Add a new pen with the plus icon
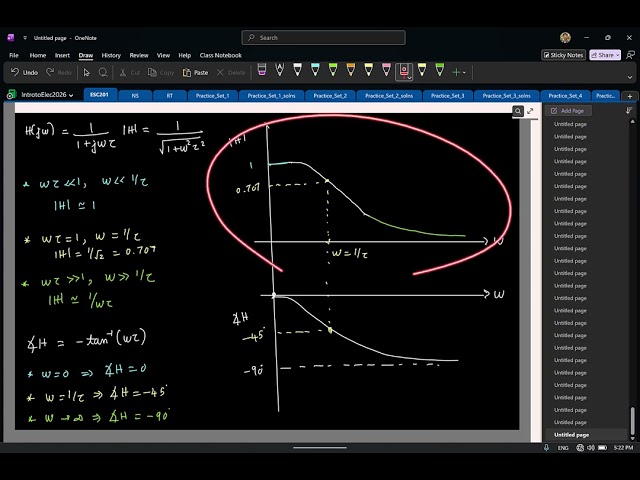The height and width of the screenshot is (480, 640). [x=456, y=72]
